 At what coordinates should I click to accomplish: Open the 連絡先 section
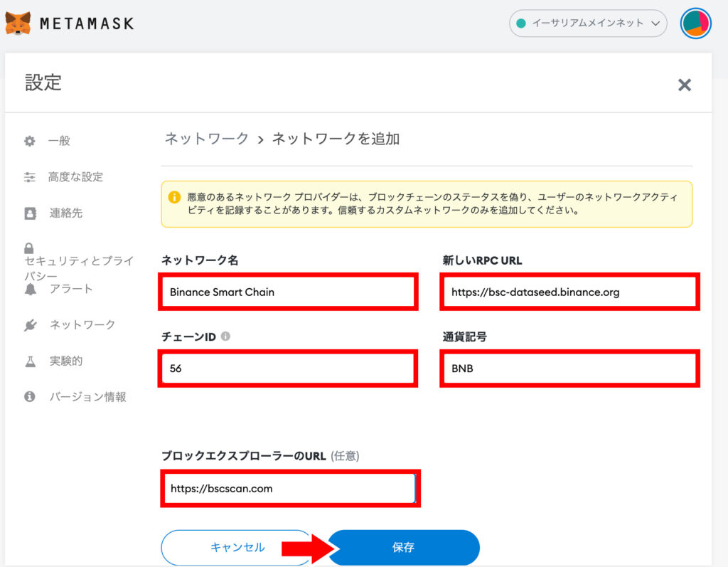[x=66, y=213]
